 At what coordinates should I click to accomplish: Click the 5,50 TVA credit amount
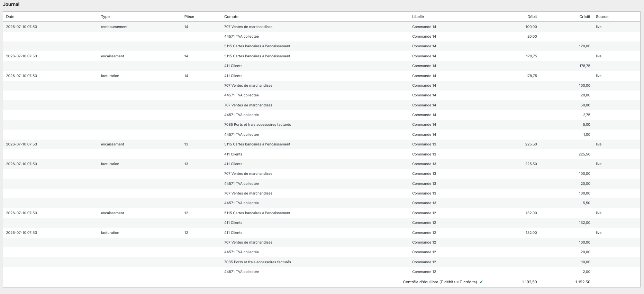pos(587,203)
